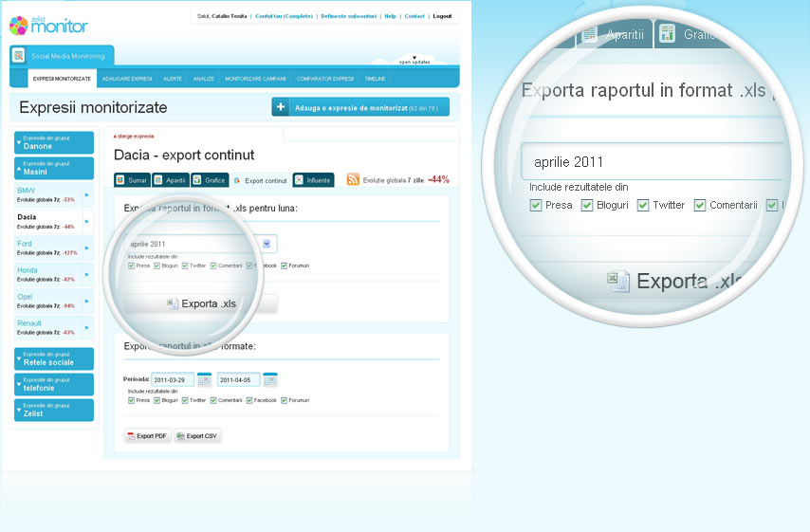Click the Aparitii tab icon in the enlarged magnifier view
810x532 pixels.
[589, 34]
